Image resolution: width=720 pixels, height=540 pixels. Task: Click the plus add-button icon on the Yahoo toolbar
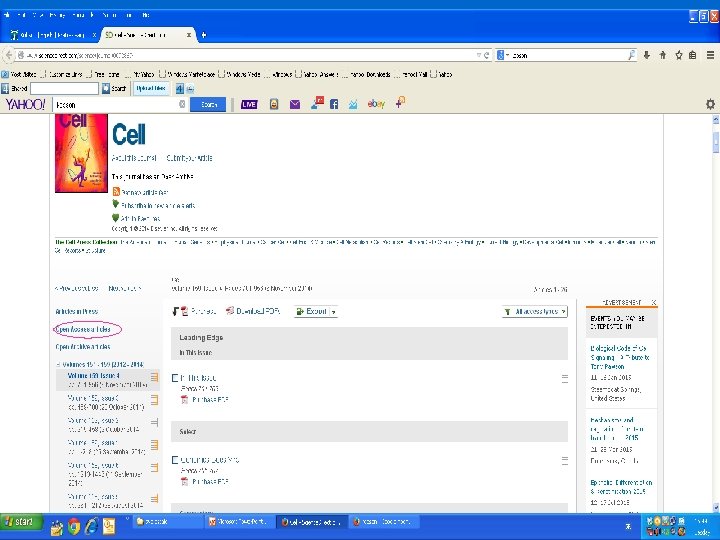click(400, 102)
